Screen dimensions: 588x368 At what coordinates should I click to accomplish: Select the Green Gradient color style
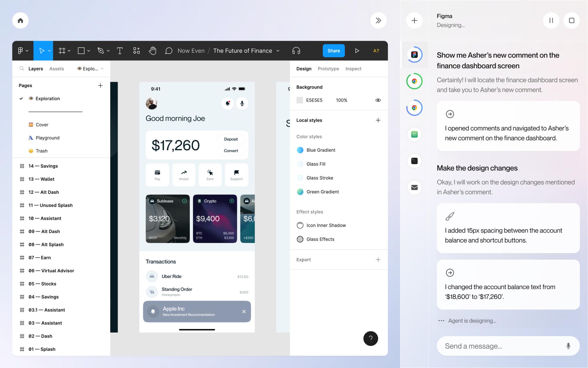coord(318,192)
